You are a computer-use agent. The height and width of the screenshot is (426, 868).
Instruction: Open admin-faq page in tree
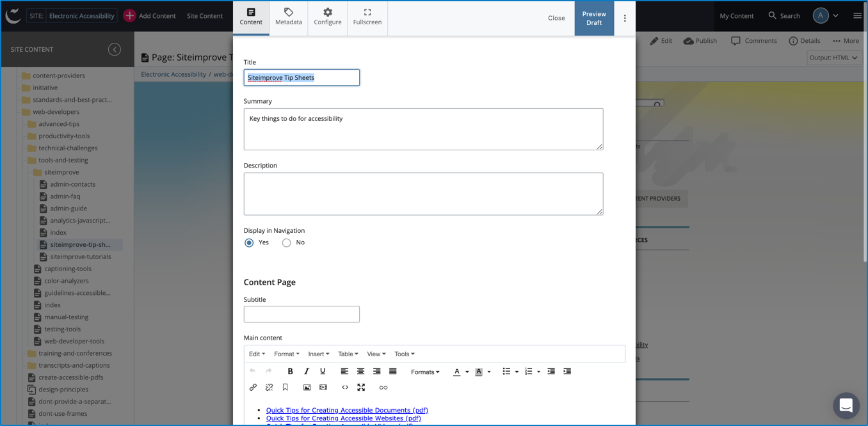65,196
